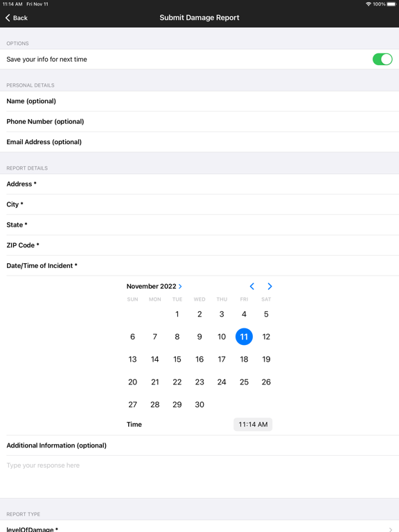Tap the Email Address (optional) field
The width and height of the screenshot is (399, 532).
[199, 142]
